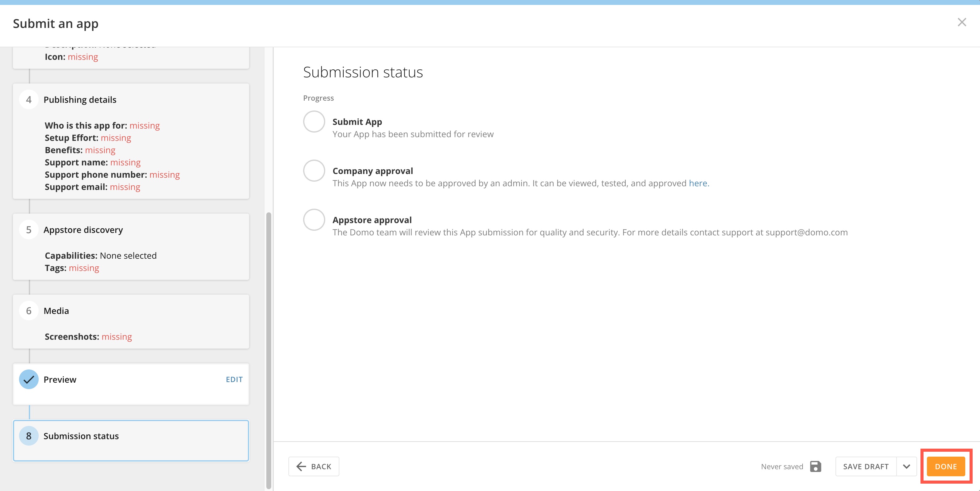Open the 'here' approval link
Image resolution: width=980 pixels, height=491 pixels.
pos(698,183)
